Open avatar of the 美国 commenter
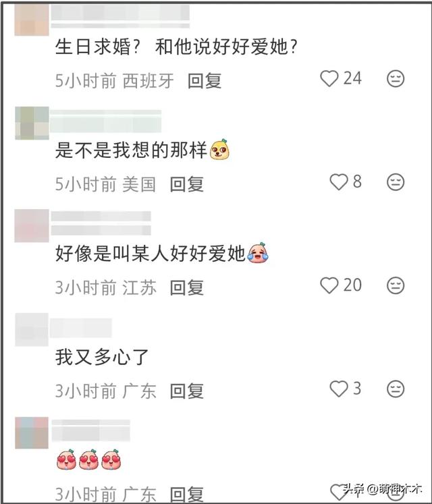 [32, 123]
